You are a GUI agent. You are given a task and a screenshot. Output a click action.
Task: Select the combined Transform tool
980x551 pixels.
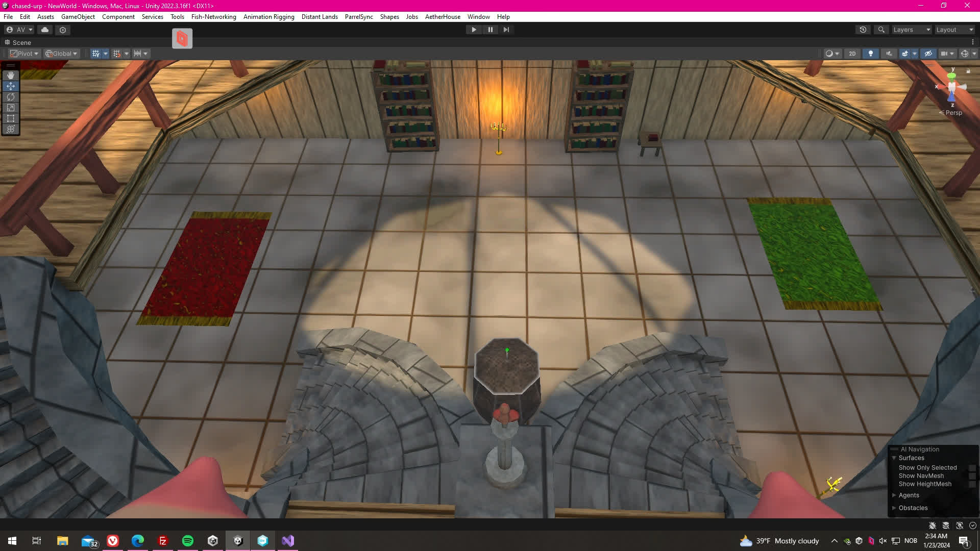(10, 129)
